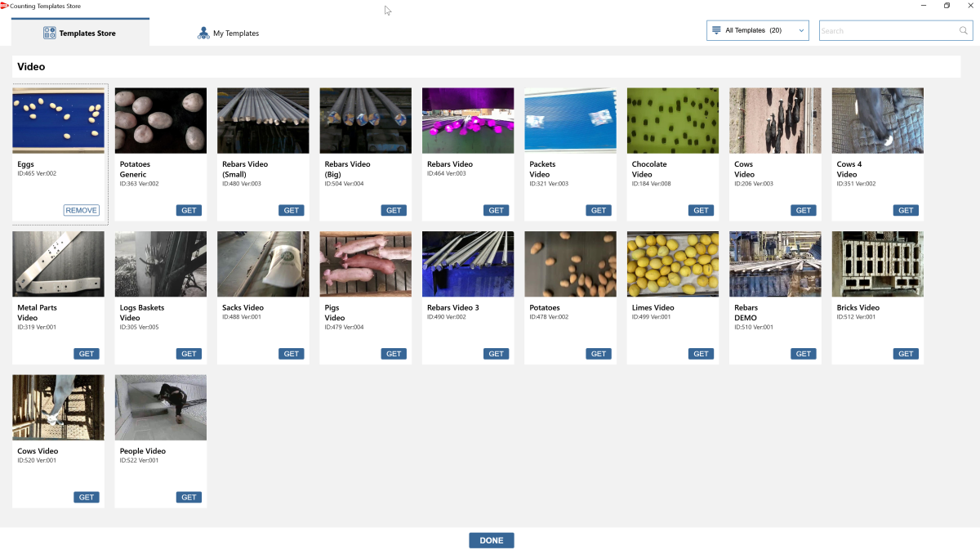Get the Cows 4 Video template
Viewport: 980px width, 550px height.
906,210
